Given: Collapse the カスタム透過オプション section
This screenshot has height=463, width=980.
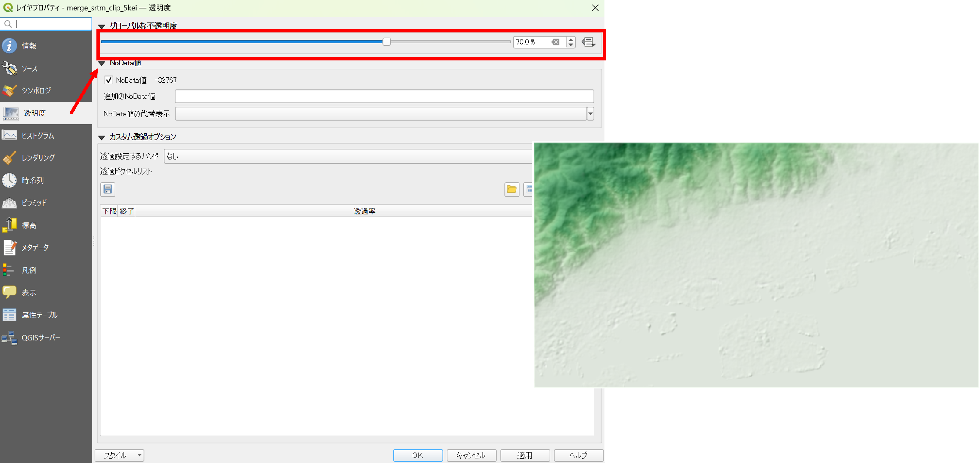Looking at the screenshot, I should coord(102,137).
